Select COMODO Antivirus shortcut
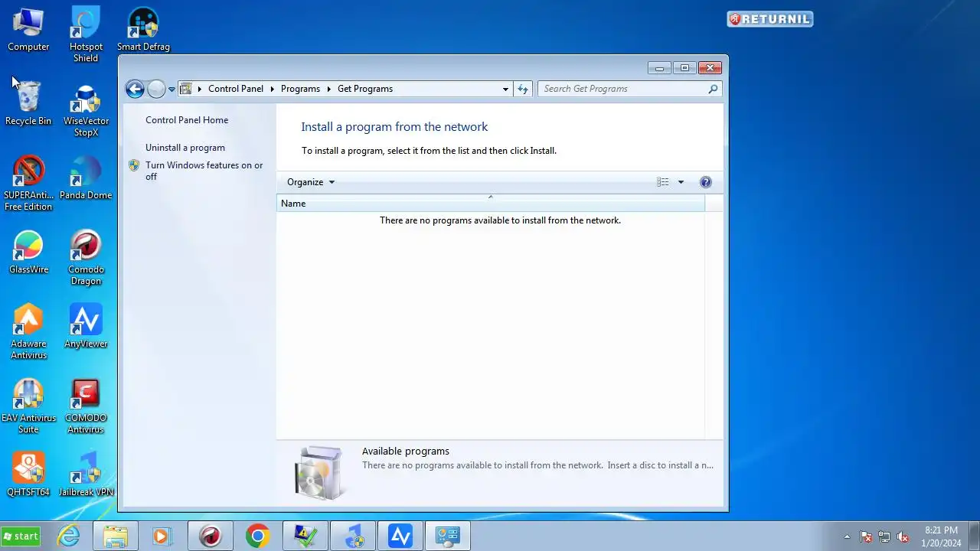 [86, 406]
